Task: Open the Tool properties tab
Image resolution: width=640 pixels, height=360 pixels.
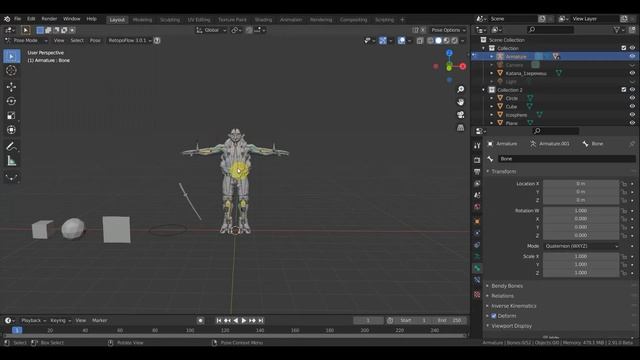Action: 477,146
